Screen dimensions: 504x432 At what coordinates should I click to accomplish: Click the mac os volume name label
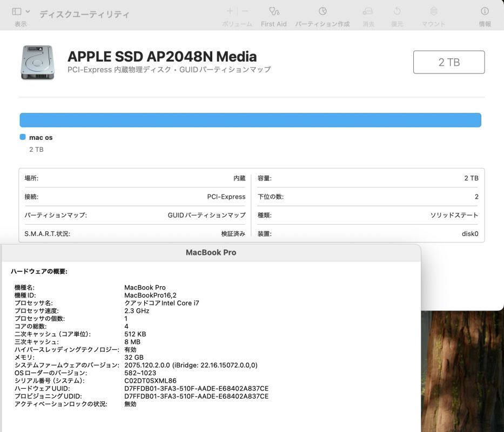click(42, 137)
